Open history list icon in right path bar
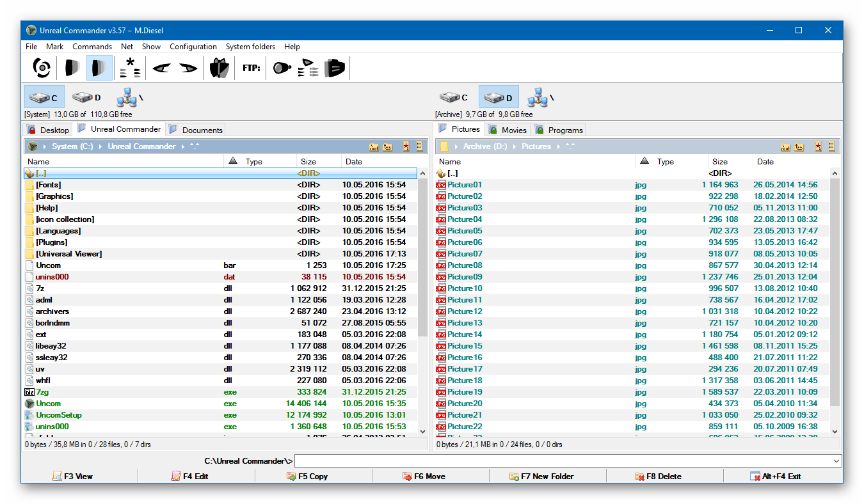The image size is (864, 504). click(831, 146)
